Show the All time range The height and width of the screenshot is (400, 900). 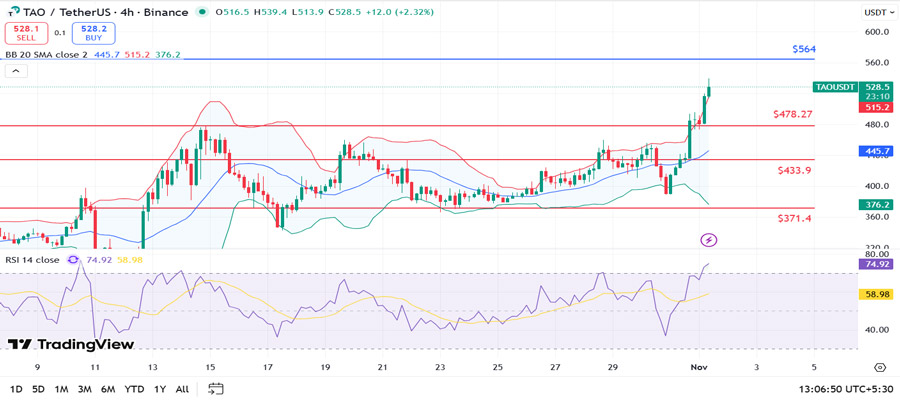(182, 388)
